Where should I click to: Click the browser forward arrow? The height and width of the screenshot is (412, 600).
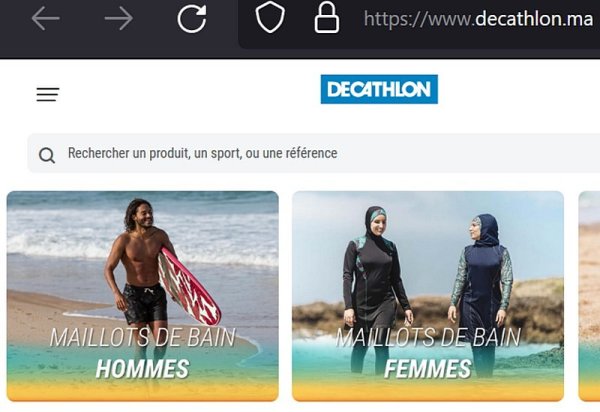119,18
